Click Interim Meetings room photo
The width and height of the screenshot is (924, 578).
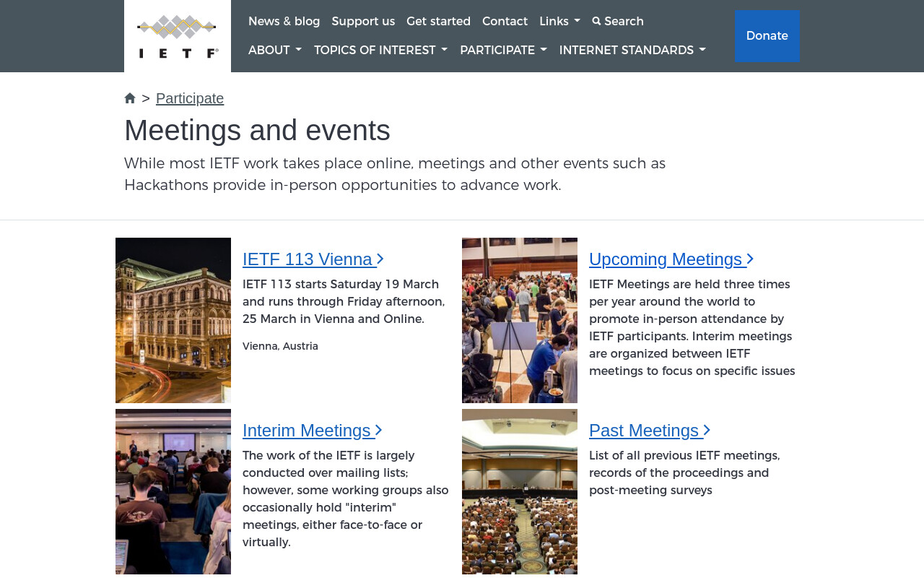coord(173,492)
